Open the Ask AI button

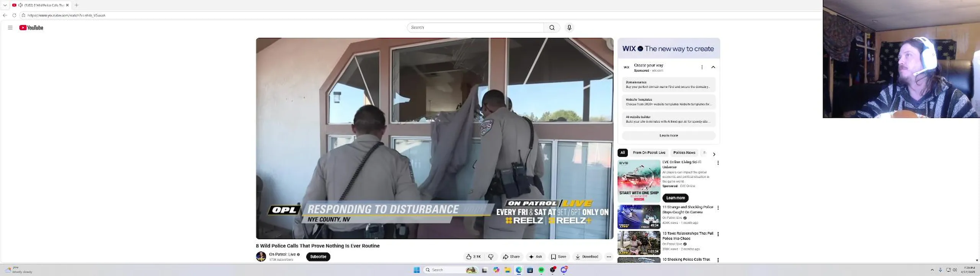[535, 257]
